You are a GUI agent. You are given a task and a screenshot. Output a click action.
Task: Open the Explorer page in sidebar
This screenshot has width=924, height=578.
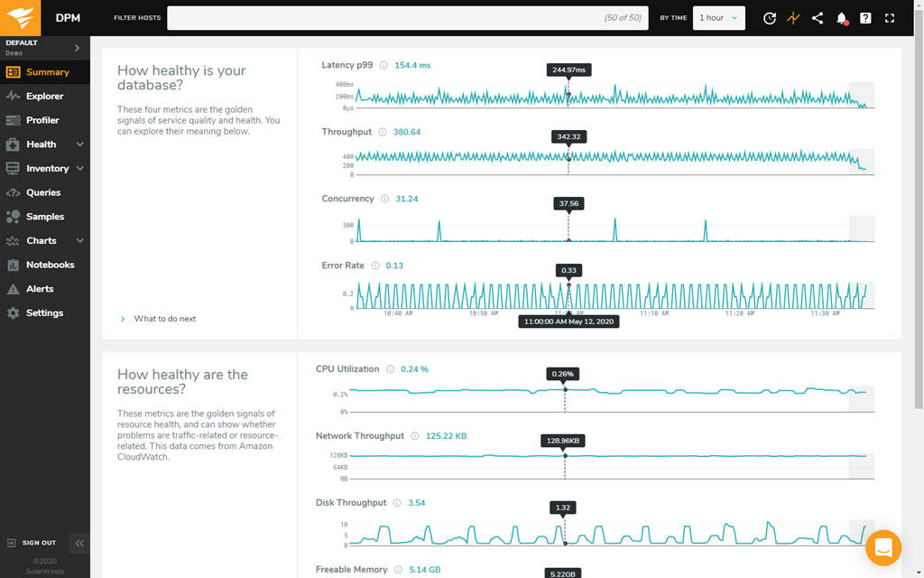pos(44,97)
